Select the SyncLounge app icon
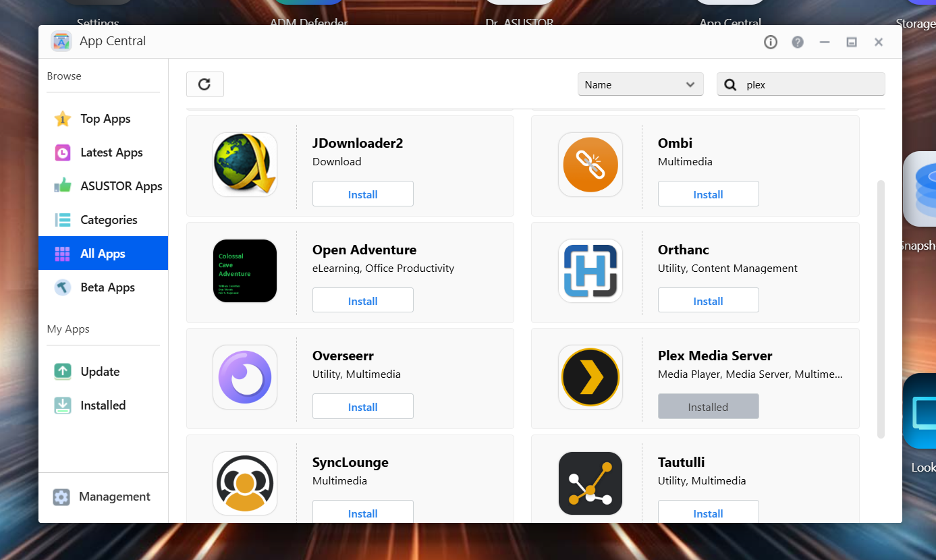Image resolution: width=936 pixels, height=560 pixels. 245,484
